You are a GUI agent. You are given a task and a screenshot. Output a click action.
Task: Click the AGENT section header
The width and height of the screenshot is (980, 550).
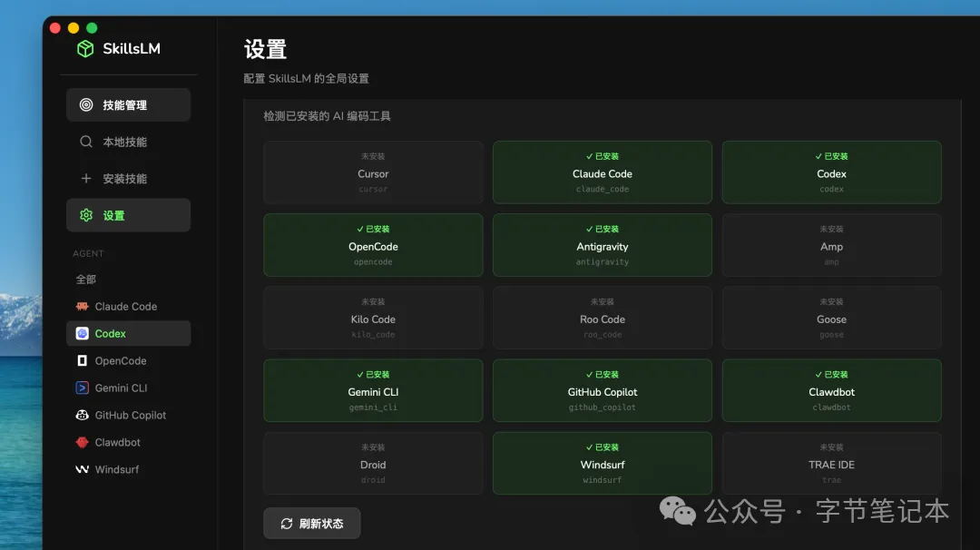click(x=88, y=253)
